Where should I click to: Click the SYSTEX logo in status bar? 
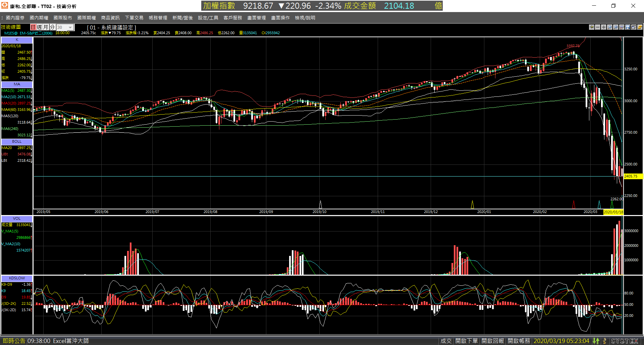[x=625, y=341]
